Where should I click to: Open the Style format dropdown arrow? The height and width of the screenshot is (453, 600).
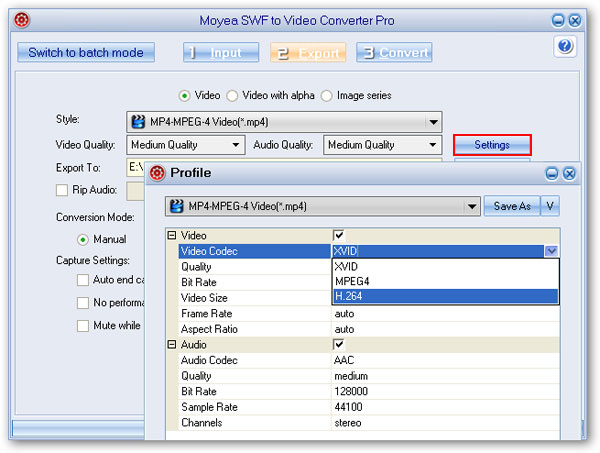point(433,122)
